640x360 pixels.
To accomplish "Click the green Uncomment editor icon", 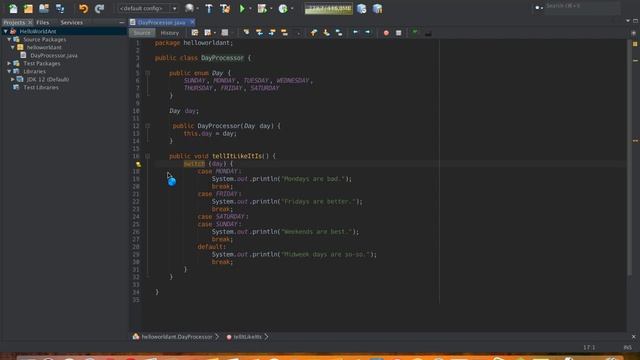I will click(415, 33).
